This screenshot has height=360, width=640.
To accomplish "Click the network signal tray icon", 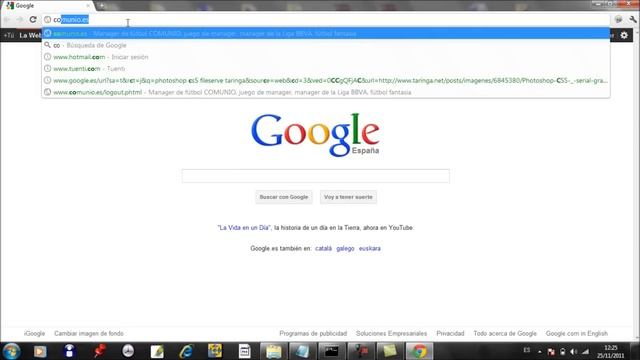I will tap(585, 351).
